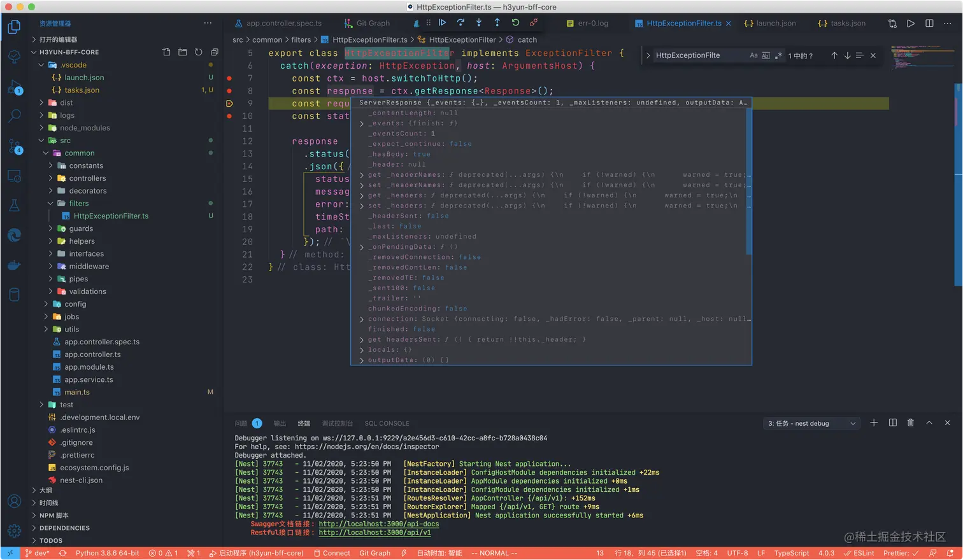Toggle replace mode in find widget

(648, 55)
